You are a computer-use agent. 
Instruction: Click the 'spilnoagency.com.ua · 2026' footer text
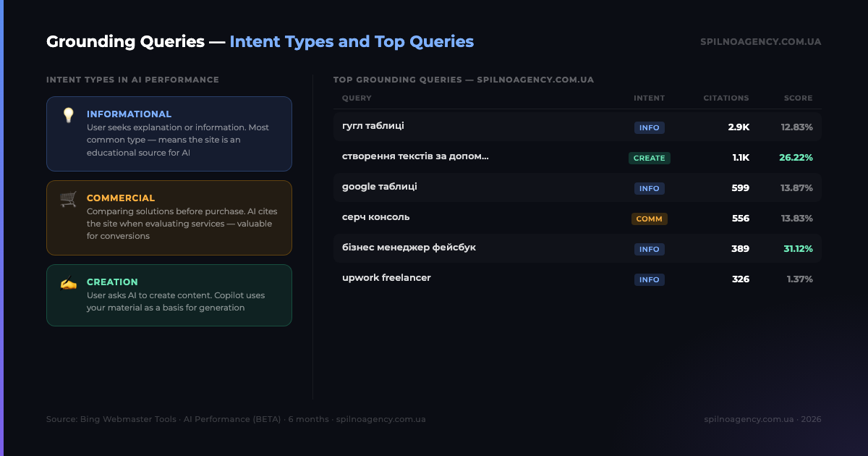pos(762,419)
